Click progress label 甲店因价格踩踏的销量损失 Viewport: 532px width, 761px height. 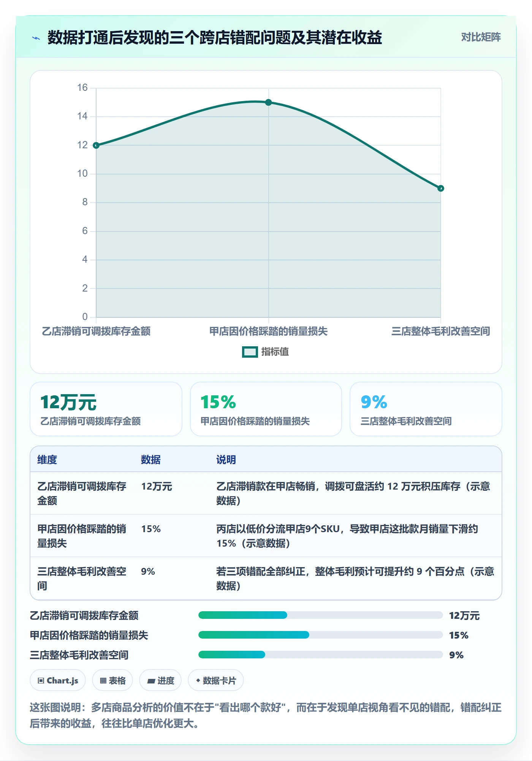pyautogui.click(x=89, y=635)
